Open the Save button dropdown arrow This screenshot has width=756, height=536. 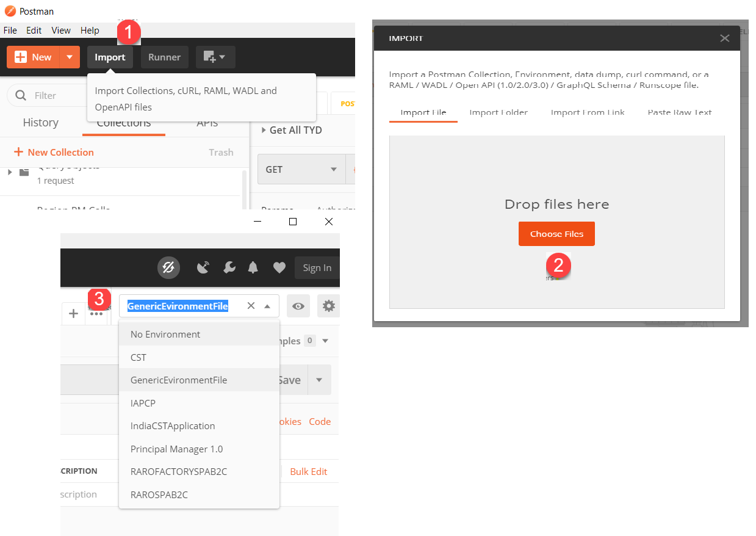point(319,380)
